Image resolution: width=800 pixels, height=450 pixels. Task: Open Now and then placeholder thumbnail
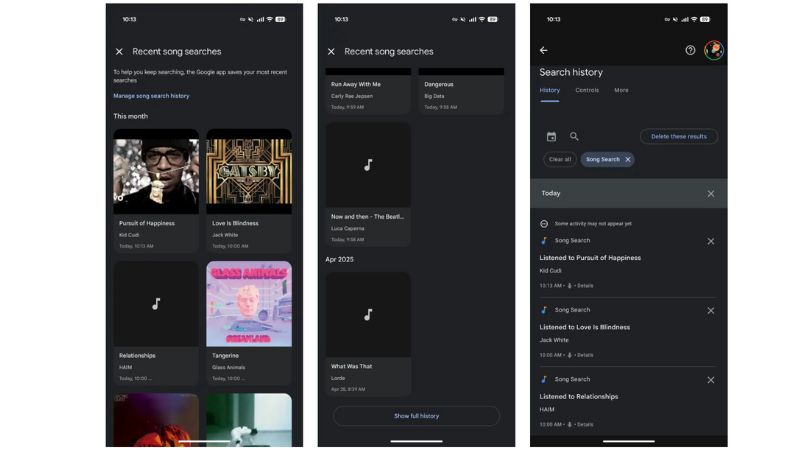coord(368,165)
